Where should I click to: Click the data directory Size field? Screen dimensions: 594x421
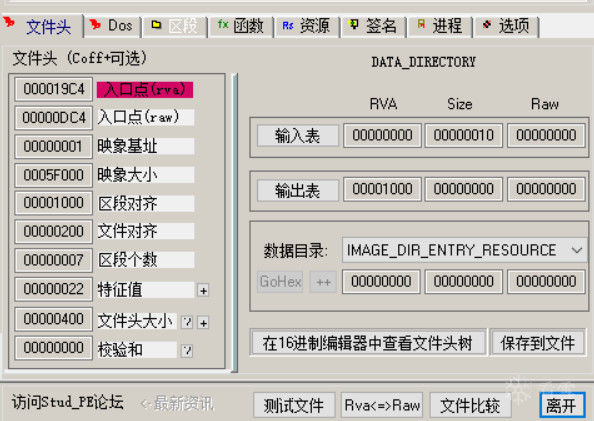coord(464,282)
